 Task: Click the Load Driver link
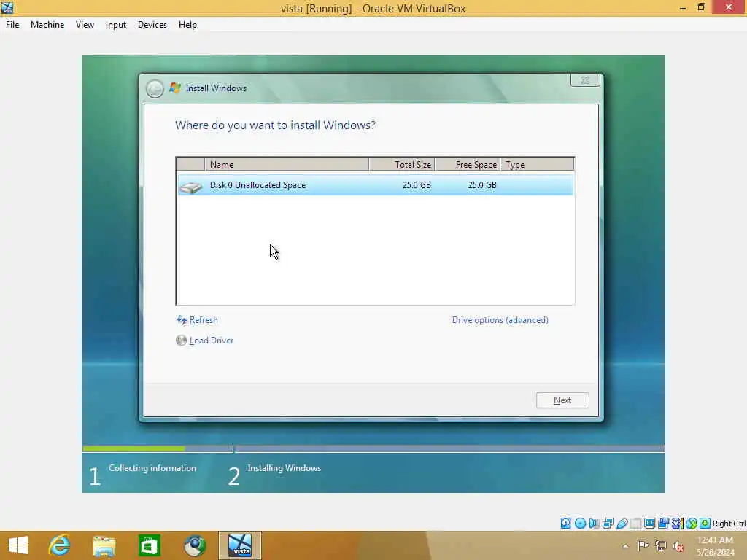[x=212, y=341]
